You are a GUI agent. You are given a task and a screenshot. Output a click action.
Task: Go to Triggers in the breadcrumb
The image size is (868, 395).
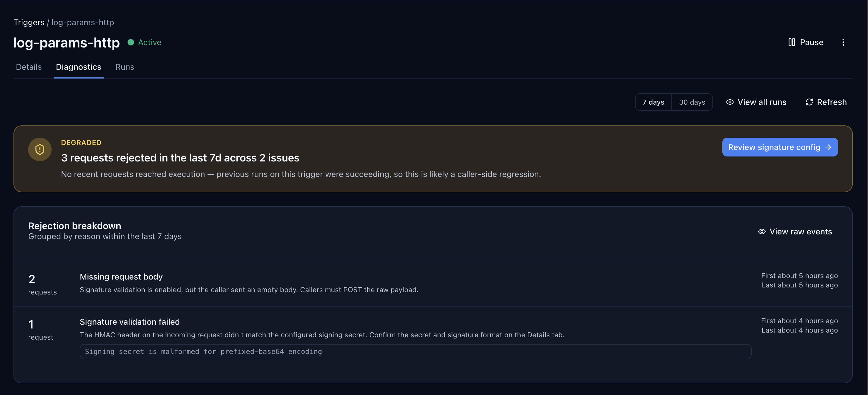click(x=29, y=22)
